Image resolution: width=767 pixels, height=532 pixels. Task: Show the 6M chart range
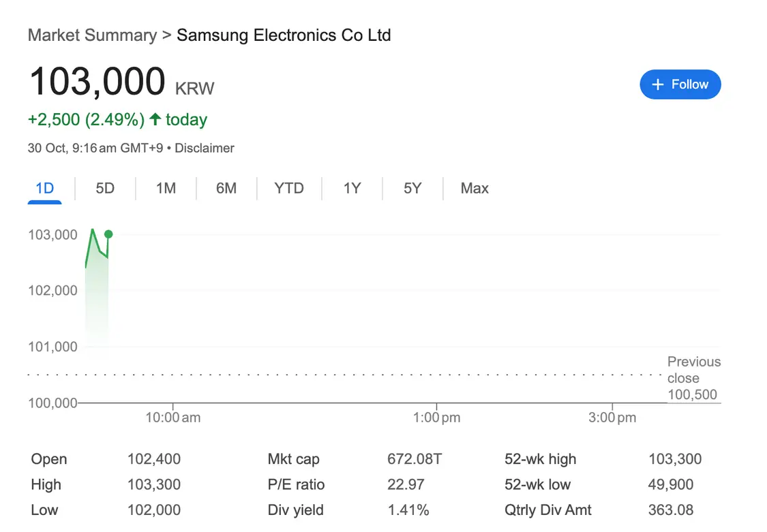(226, 189)
